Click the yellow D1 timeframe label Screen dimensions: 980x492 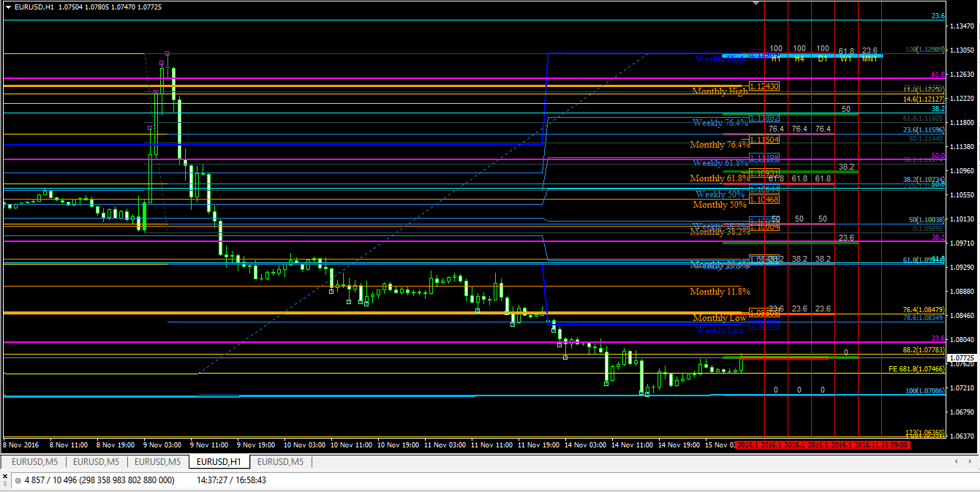[x=823, y=58]
